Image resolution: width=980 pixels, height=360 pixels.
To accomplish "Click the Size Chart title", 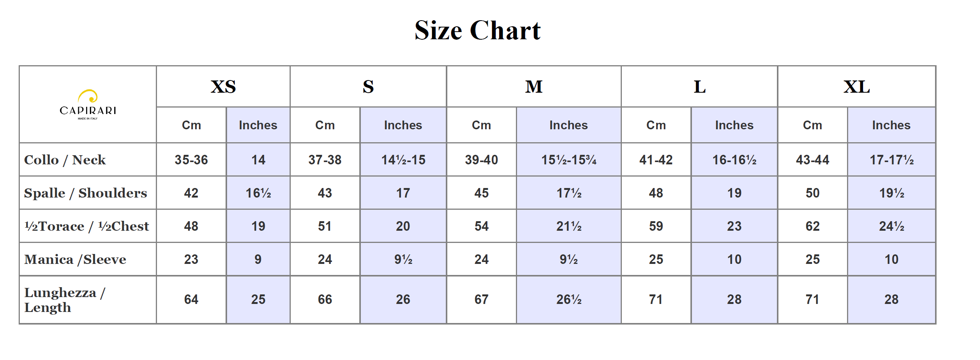I will tap(477, 30).
